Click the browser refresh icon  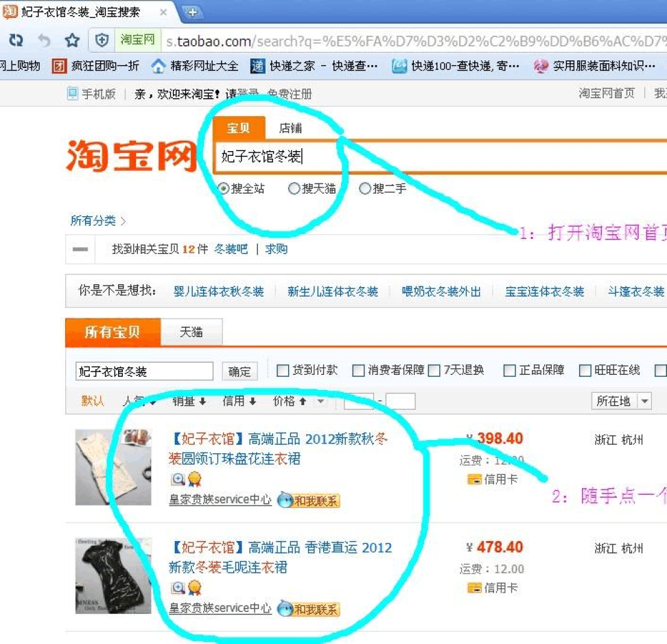[15, 41]
